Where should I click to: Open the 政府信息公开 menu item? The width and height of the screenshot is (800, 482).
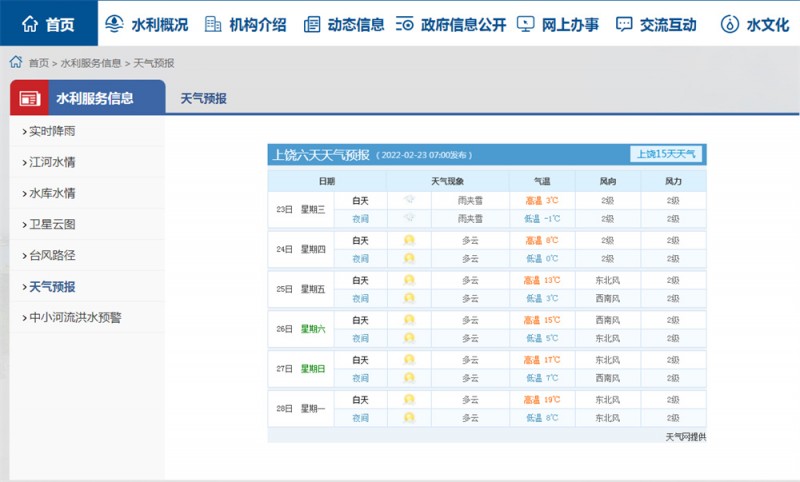463,24
